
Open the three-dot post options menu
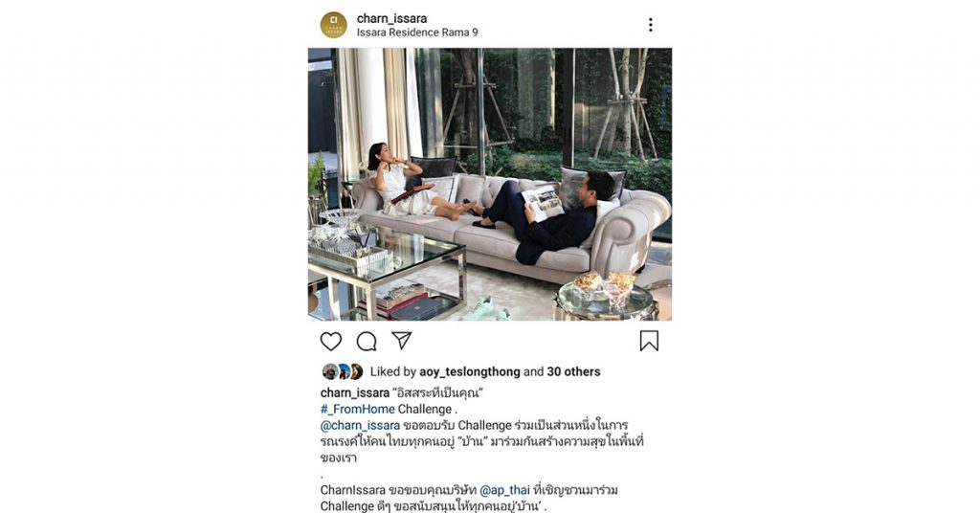coord(651,25)
